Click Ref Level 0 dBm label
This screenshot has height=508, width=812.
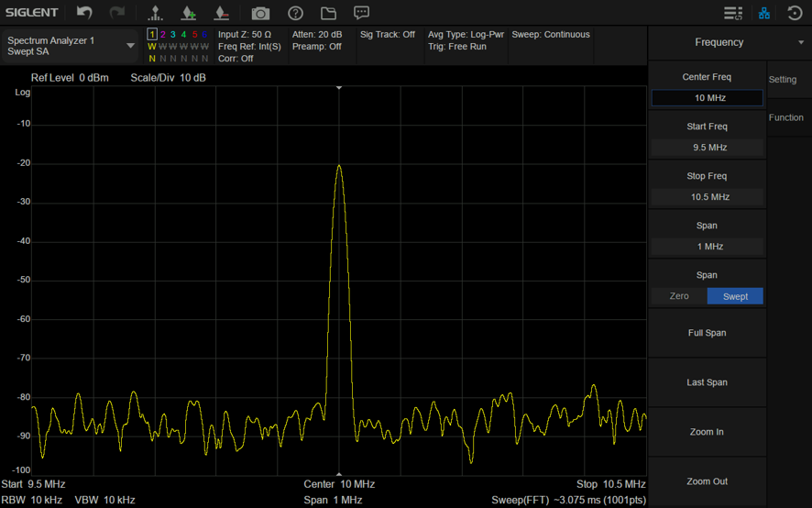click(70, 78)
